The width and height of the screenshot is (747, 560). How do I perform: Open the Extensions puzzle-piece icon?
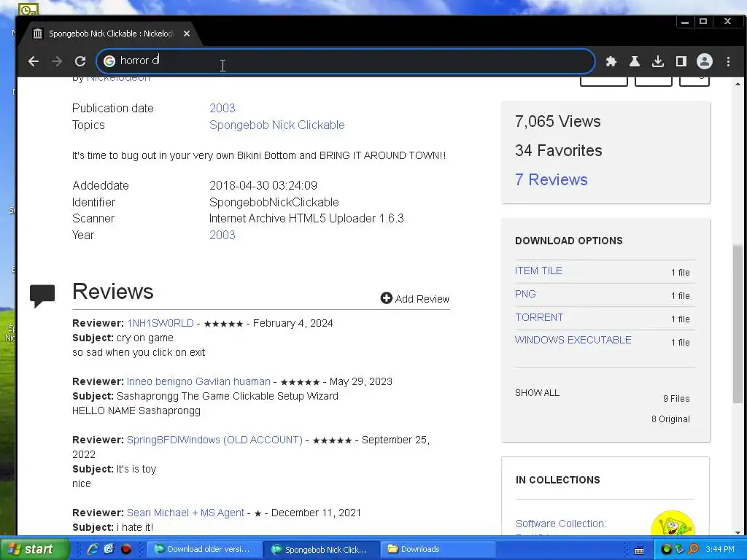click(x=611, y=61)
